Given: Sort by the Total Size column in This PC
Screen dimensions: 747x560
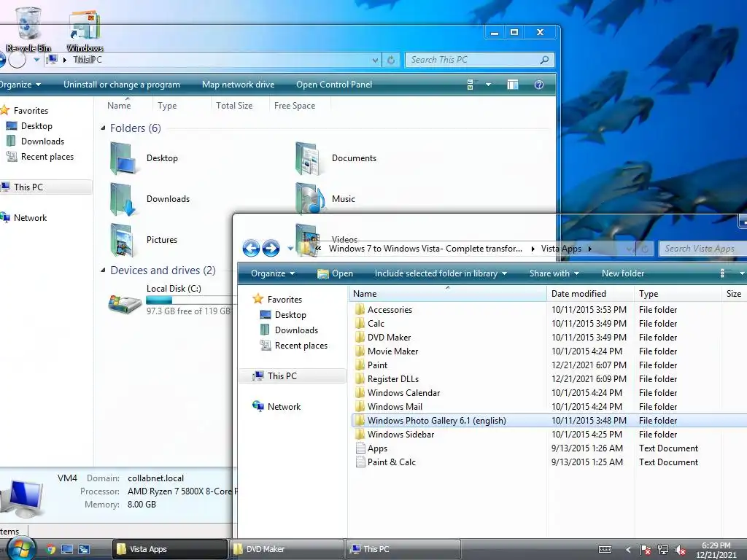Looking at the screenshot, I should click(239, 106).
